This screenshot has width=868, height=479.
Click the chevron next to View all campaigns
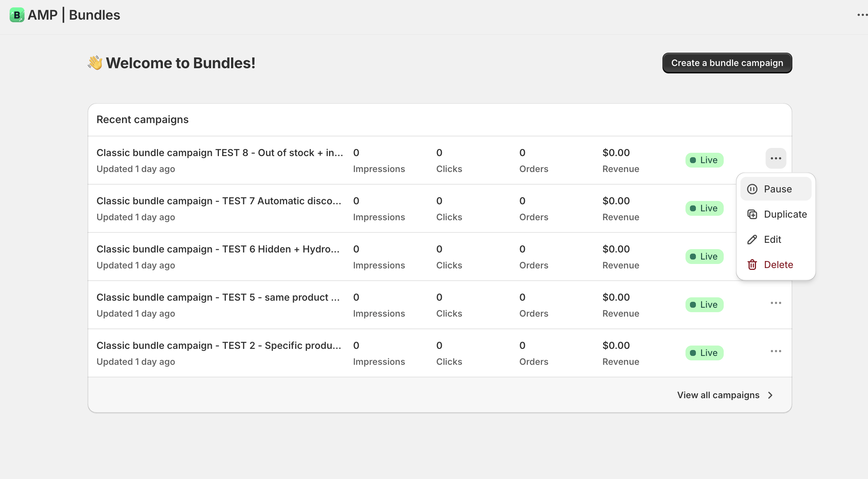tap(770, 395)
